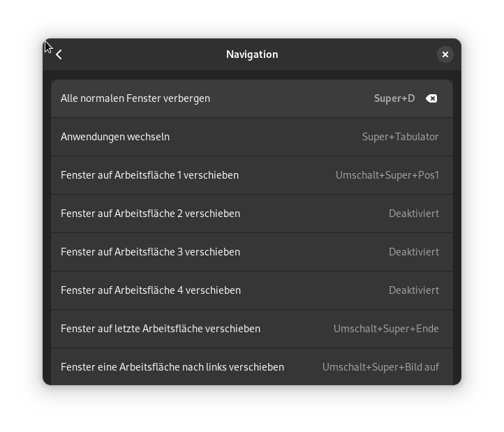This screenshot has height=432, width=504.
Task: Edit "Fenster auf Arbeitsfläche 1 verschieben" shortcut
Action: coord(149,175)
